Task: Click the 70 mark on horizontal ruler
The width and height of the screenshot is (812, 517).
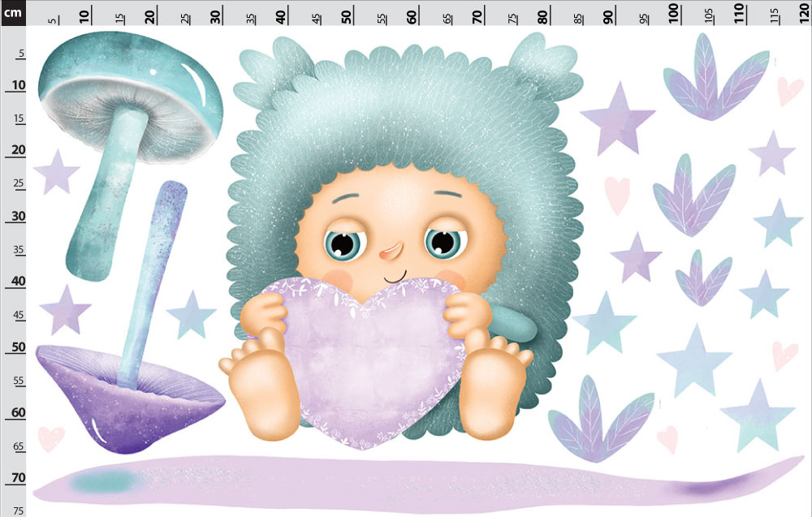Action: pos(477,16)
